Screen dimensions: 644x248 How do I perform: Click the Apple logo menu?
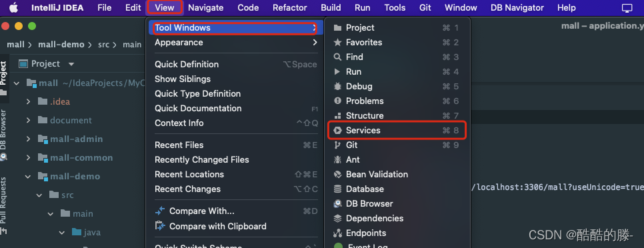tap(13, 7)
